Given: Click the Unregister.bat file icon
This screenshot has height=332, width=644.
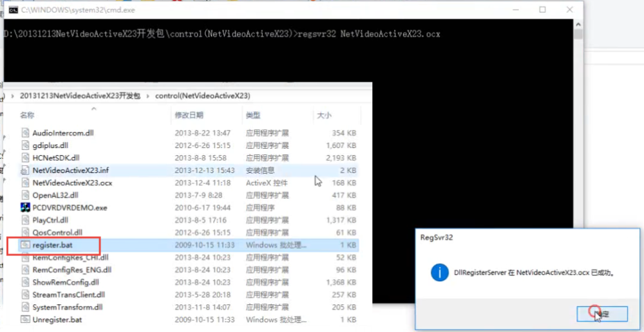Looking at the screenshot, I should pos(25,320).
